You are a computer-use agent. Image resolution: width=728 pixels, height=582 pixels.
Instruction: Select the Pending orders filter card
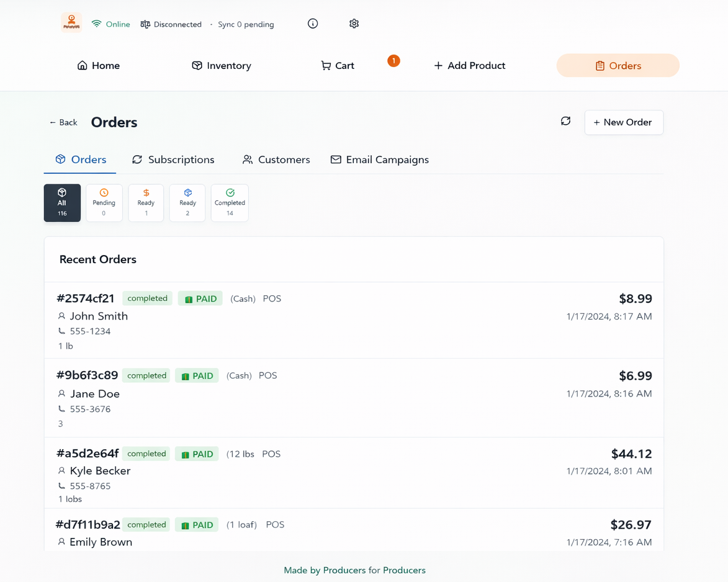[104, 202]
